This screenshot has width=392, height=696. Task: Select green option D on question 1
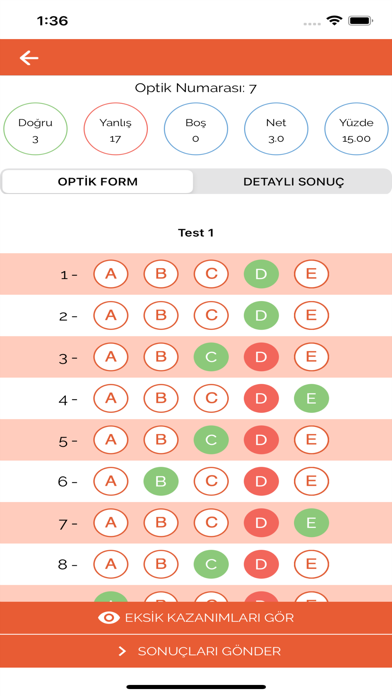261,274
